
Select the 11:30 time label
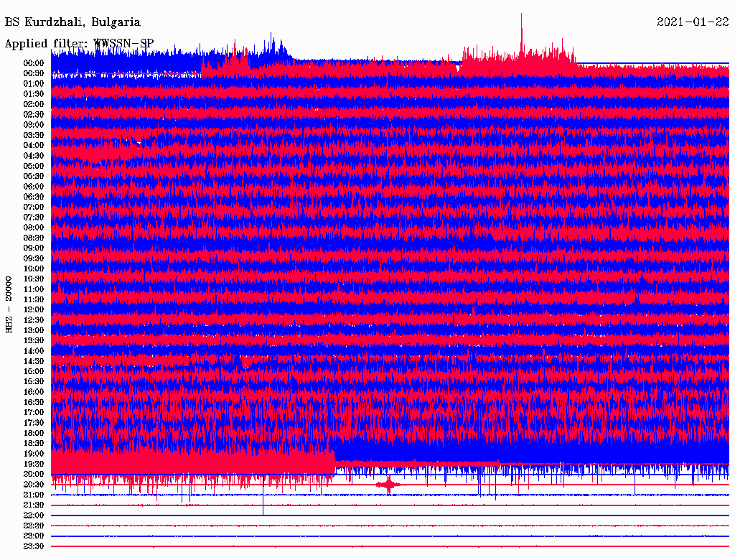click(x=34, y=299)
